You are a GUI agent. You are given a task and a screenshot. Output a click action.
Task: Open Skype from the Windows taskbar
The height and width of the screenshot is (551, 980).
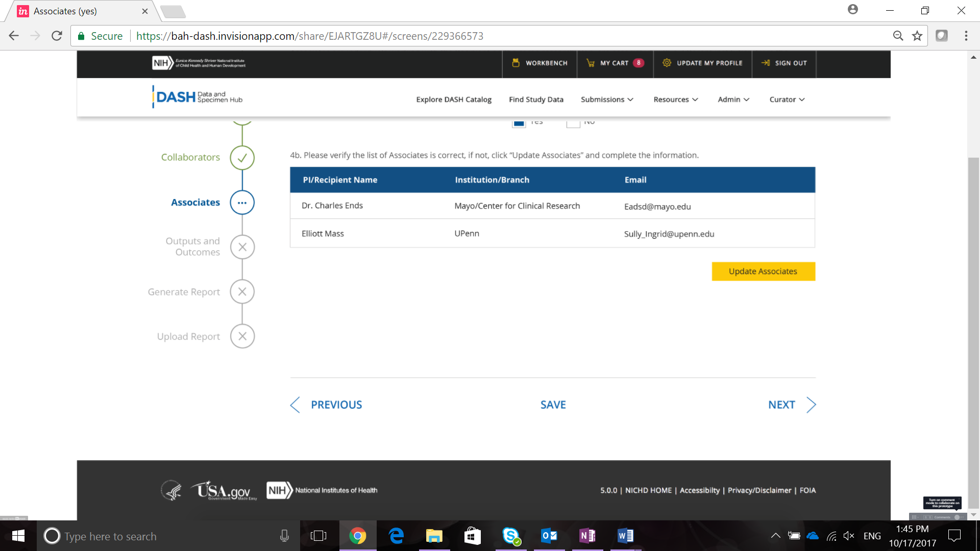coord(510,536)
